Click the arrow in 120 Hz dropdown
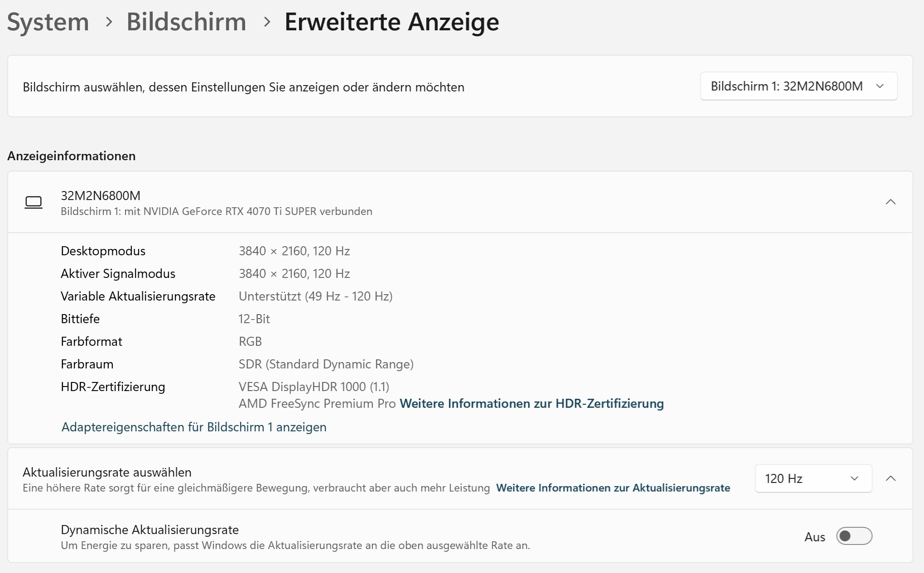The image size is (924, 573). pyautogui.click(x=854, y=478)
